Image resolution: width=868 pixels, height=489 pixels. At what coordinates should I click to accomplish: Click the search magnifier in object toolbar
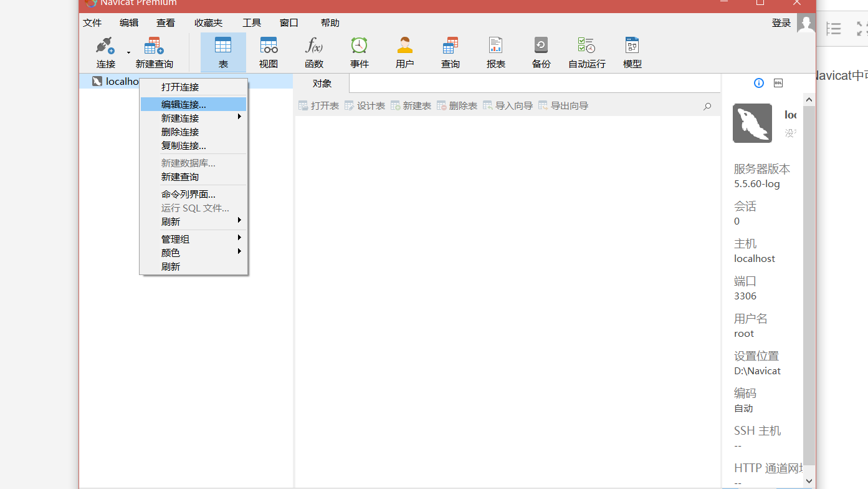tap(707, 106)
